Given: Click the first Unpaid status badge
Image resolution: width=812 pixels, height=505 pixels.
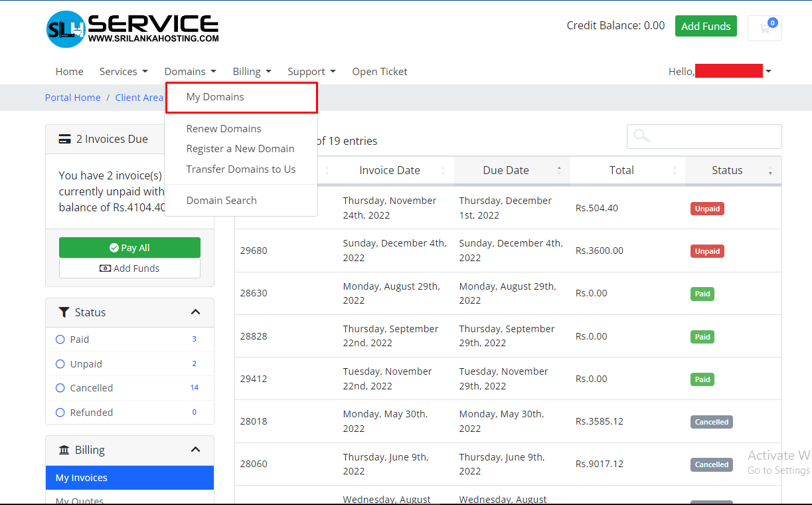Looking at the screenshot, I should (706, 209).
